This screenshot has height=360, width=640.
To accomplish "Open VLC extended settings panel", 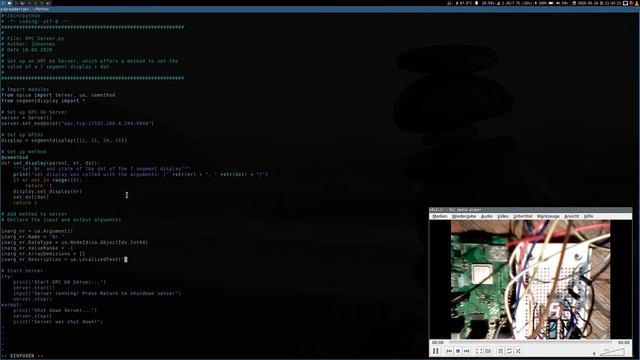I will click(488, 351).
